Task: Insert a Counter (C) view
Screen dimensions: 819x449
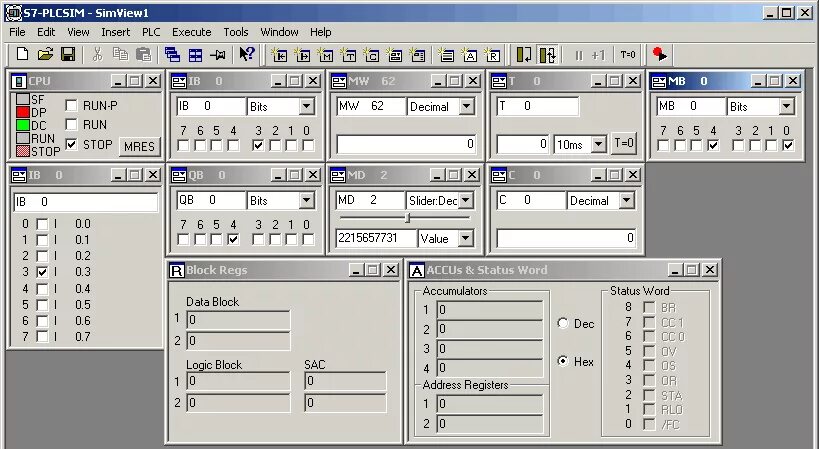Action: [371, 55]
